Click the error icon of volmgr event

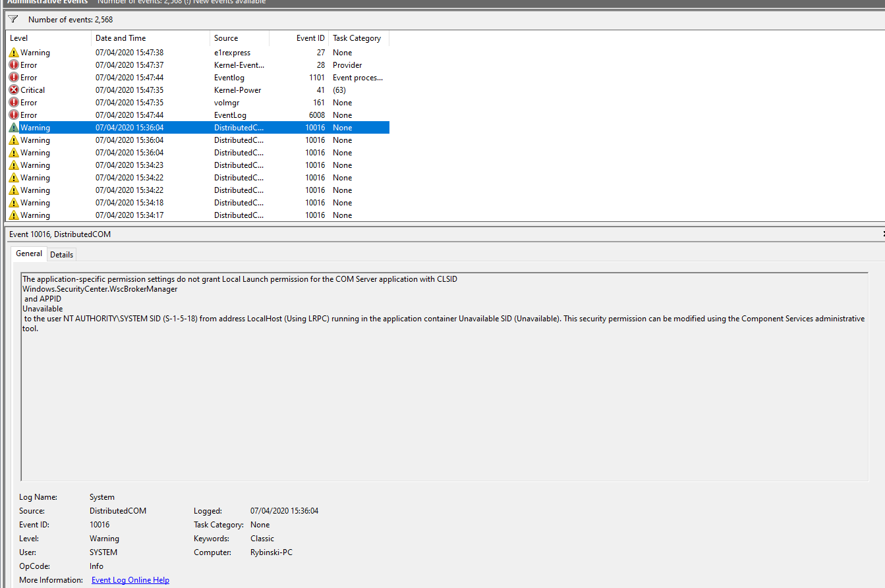click(14, 103)
